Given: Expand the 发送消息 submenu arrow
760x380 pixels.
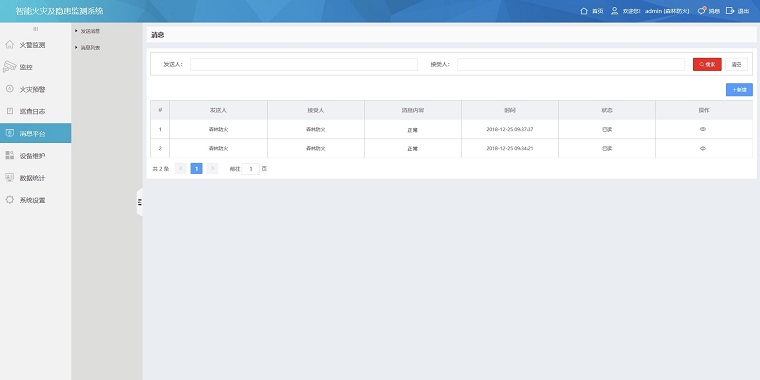Looking at the screenshot, I should coord(76,31).
